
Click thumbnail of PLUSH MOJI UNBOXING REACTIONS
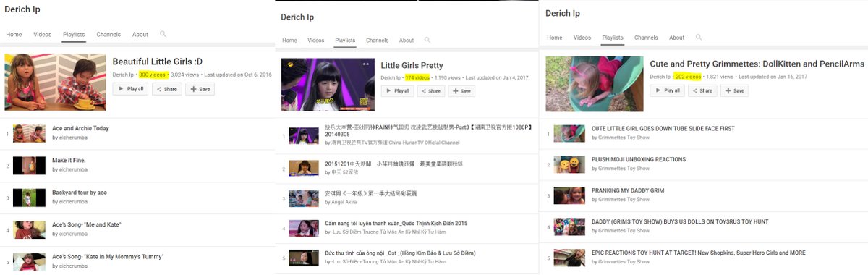569,164
